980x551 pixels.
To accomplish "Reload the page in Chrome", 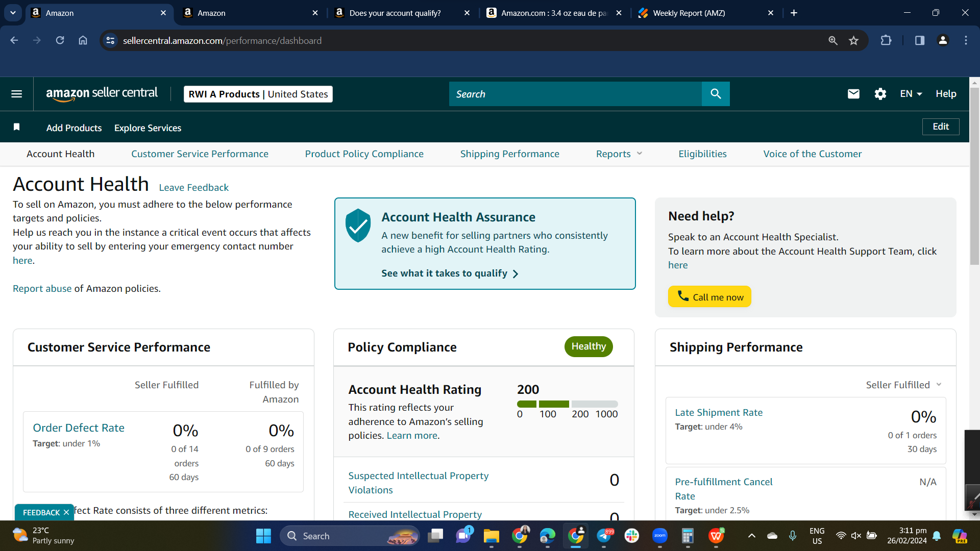I will [x=60, y=40].
